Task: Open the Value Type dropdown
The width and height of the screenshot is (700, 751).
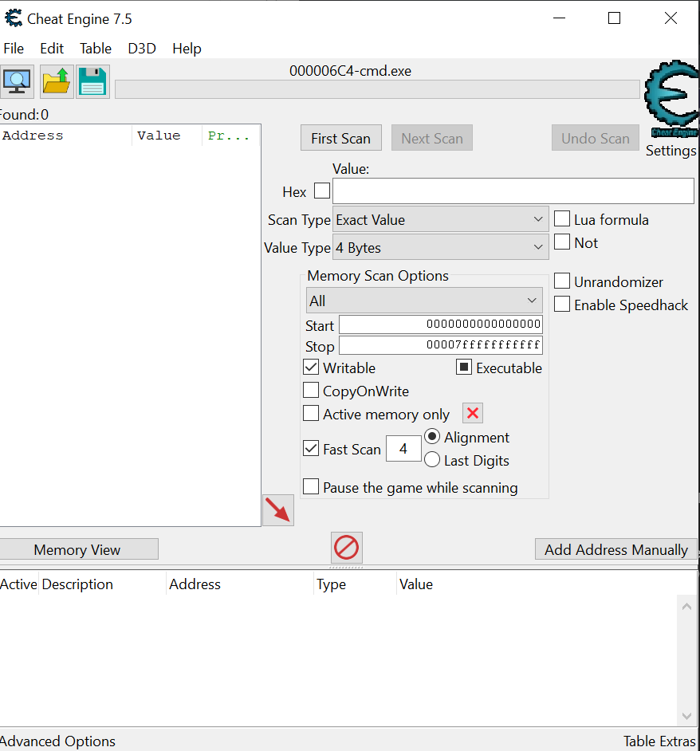Action: coord(441,247)
